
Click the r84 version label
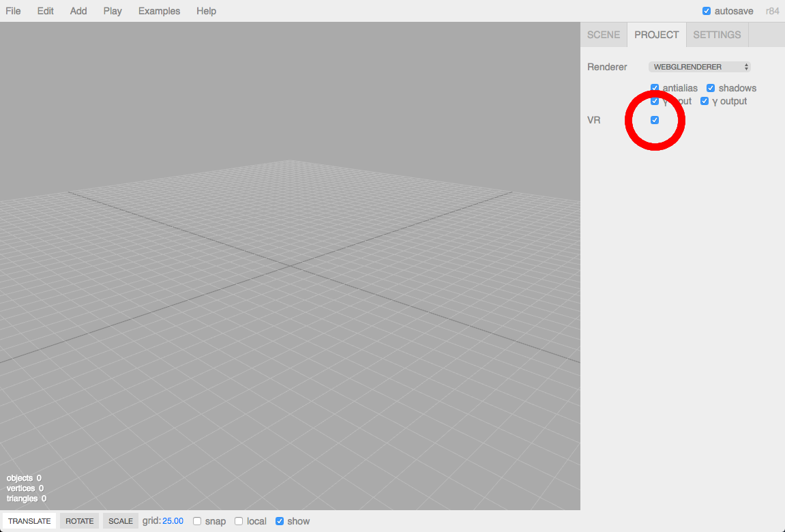tap(773, 11)
